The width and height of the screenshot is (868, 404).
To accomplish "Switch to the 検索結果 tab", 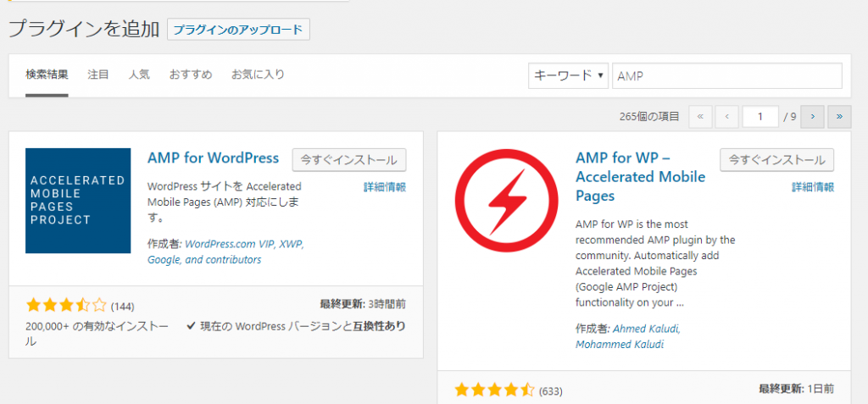I will 47,75.
